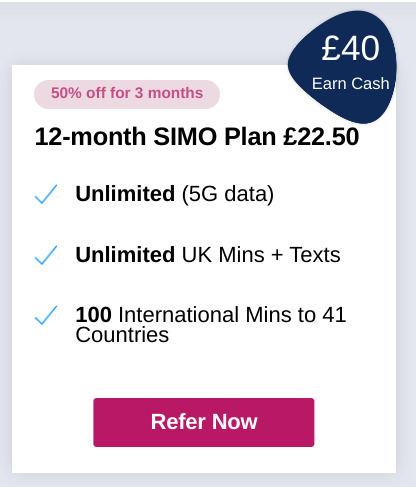Click the Refer Now button
416x487 pixels.
[204, 422]
